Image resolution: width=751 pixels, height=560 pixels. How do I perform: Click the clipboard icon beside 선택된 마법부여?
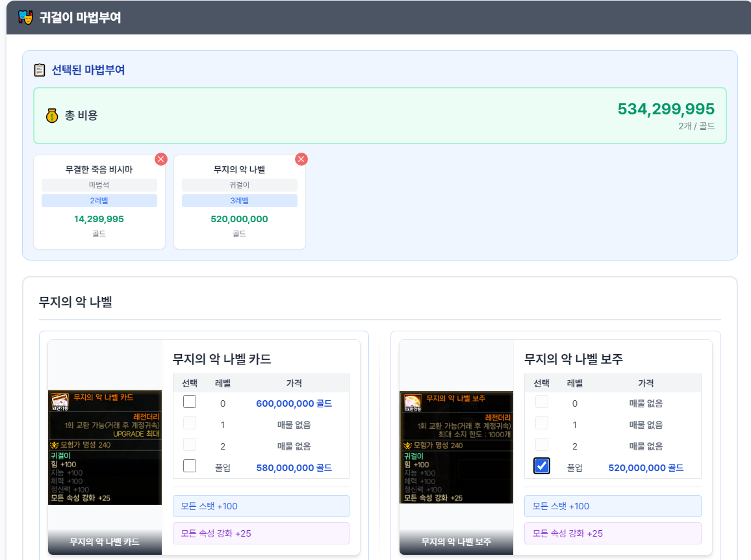point(40,70)
